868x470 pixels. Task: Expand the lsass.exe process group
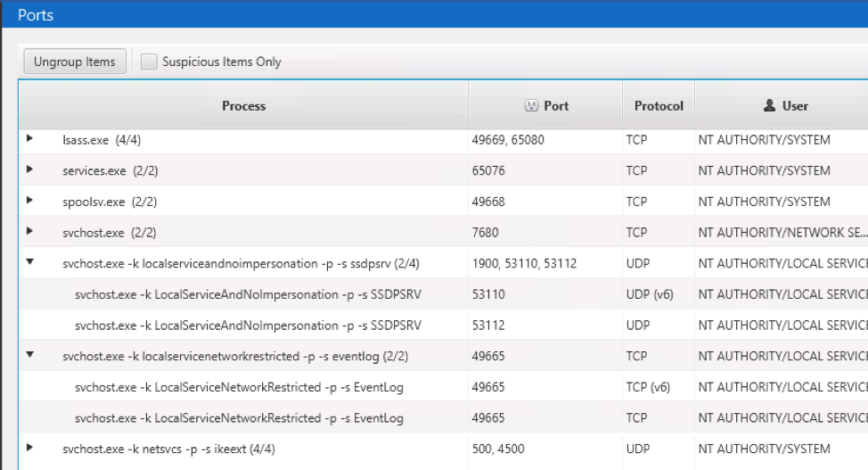coord(30,138)
